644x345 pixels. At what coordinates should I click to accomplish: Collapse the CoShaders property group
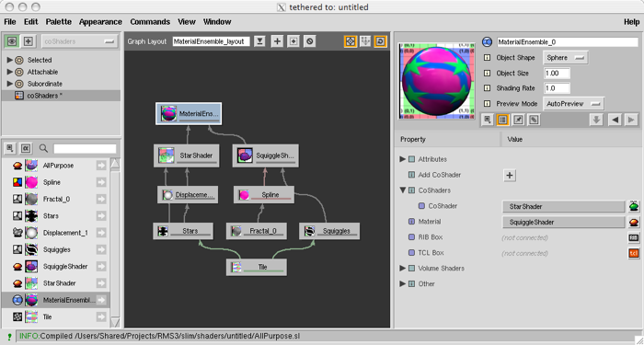click(403, 190)
